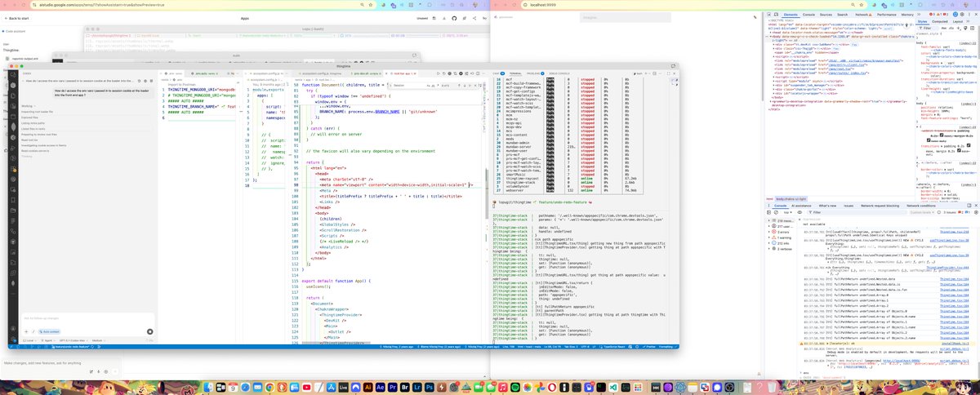Viewport: 980px width, 395px height.
Task: Open the Computed tab in DevTools
Action: (x=941, y=22)
